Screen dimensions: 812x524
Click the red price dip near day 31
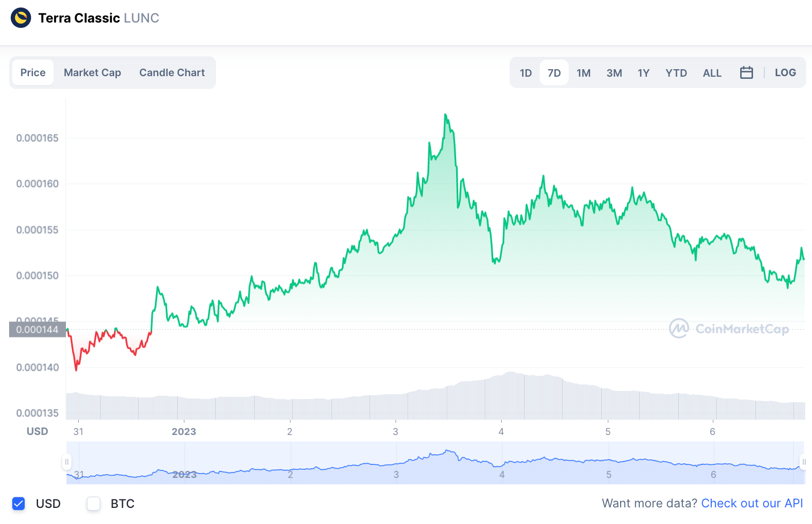[x=76, y=369]
